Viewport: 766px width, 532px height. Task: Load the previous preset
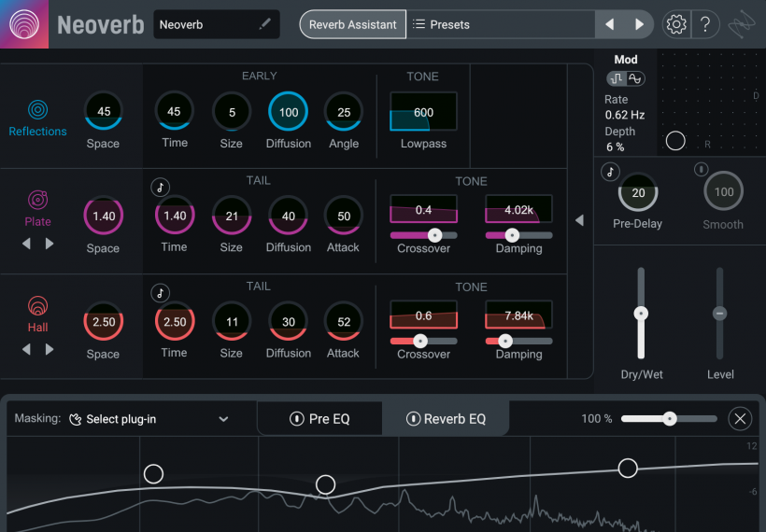(610, 24)
